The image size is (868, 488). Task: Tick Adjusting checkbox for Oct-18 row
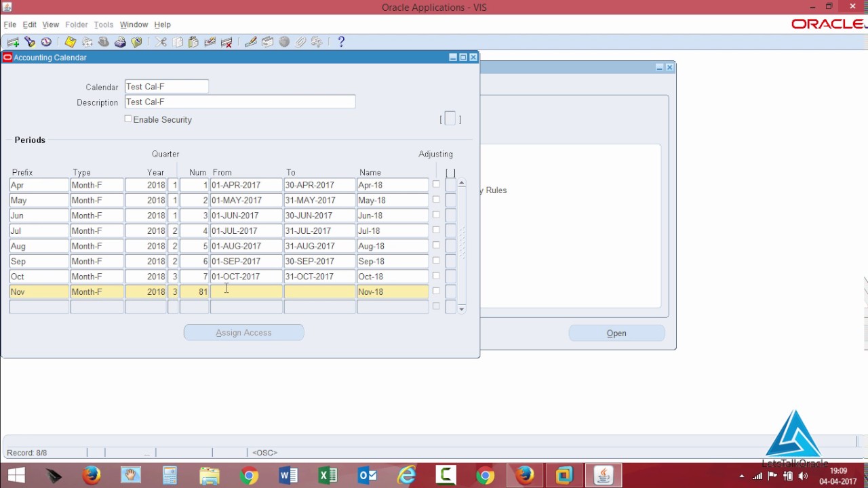pyautogui.click(x=436, y=276)
